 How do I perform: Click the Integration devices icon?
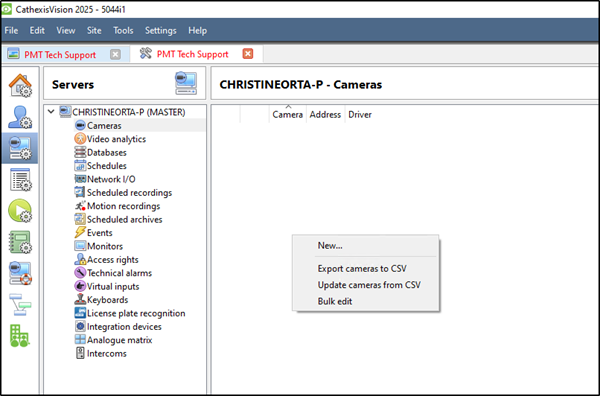(80, 326)
